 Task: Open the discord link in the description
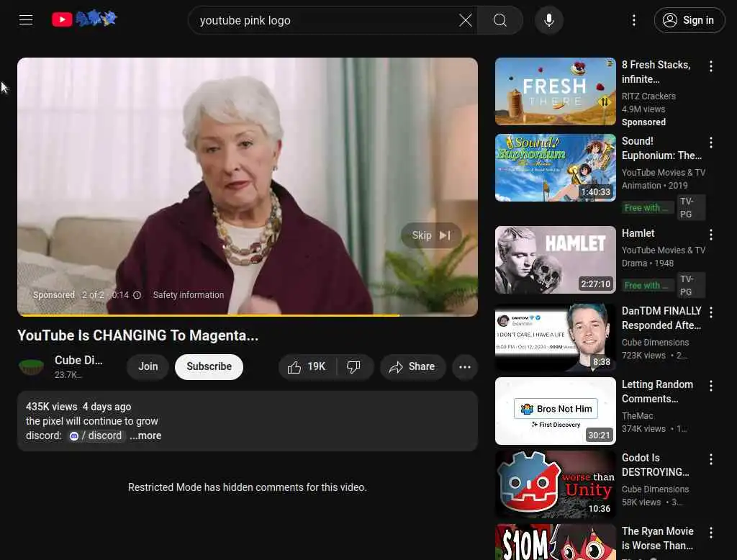(96, 436)
